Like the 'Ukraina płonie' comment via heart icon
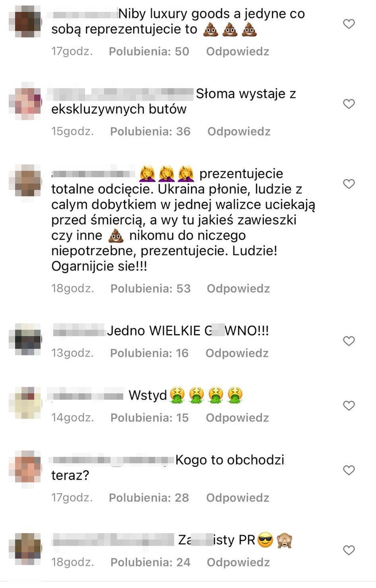The height and width of the screenshot is (588, 376). [x=349, y=184]
